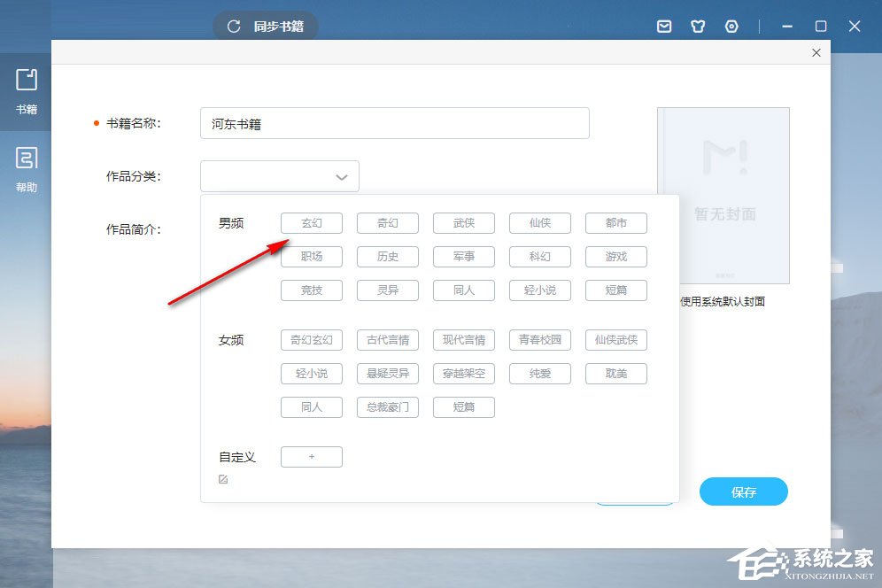Click the 书籍名称 input field
882x588 pixels.
(394, 122)
